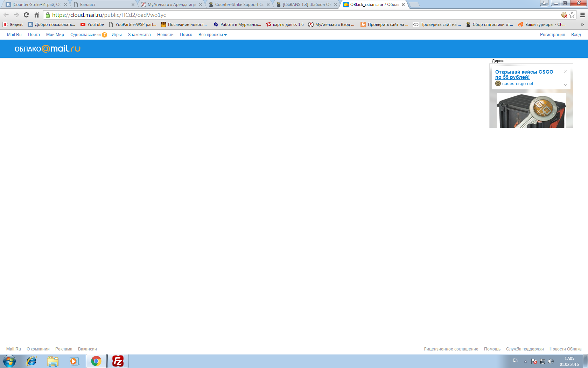The width and height of the screenshot is (588, 368).
Task: Reload the page with the refresh icon
Action: (x=26, y=15)
